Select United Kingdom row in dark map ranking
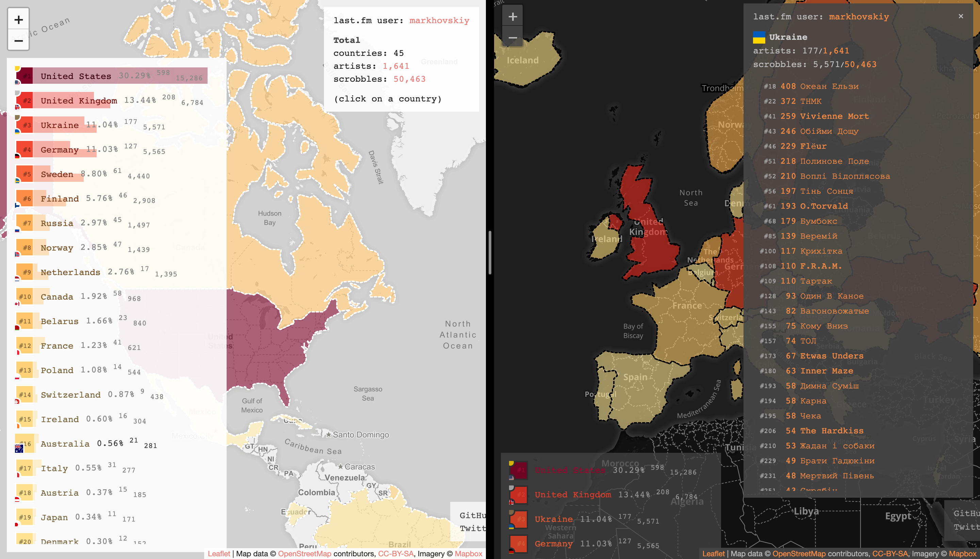This screenshot has height=559, width=980. point(603,495)
